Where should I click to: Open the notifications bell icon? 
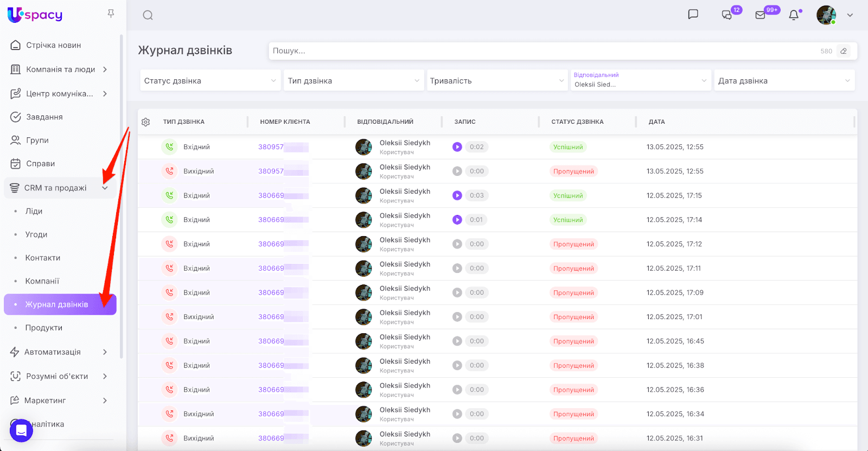(794, 15)
